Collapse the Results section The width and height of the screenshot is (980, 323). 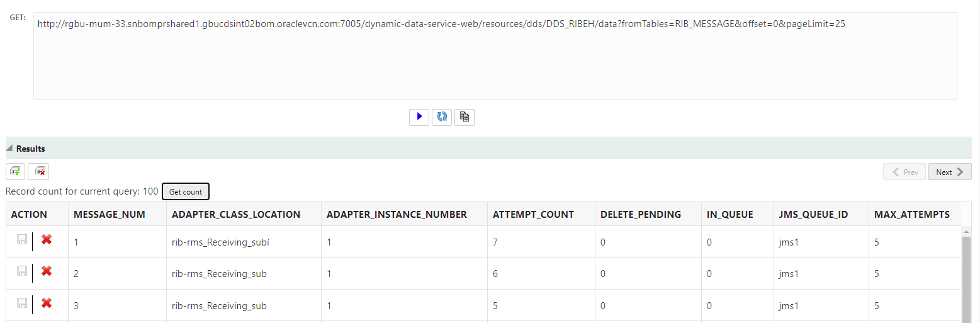point(9,149)
